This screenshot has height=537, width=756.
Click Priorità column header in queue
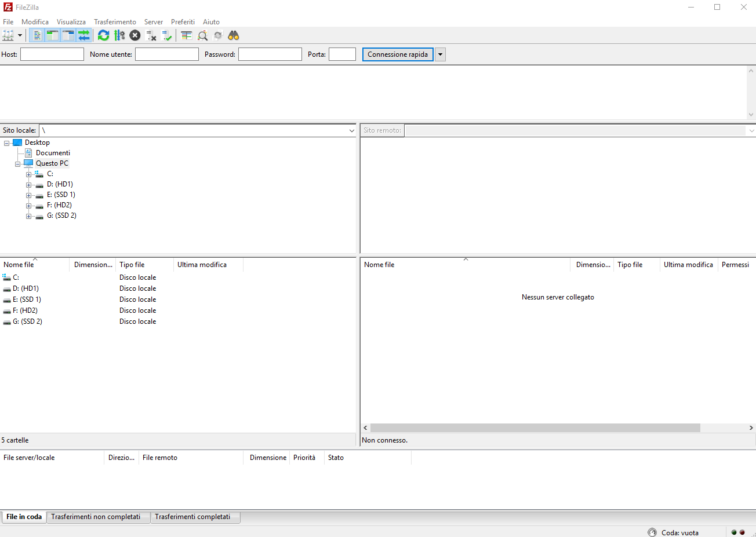pos(307,458)
